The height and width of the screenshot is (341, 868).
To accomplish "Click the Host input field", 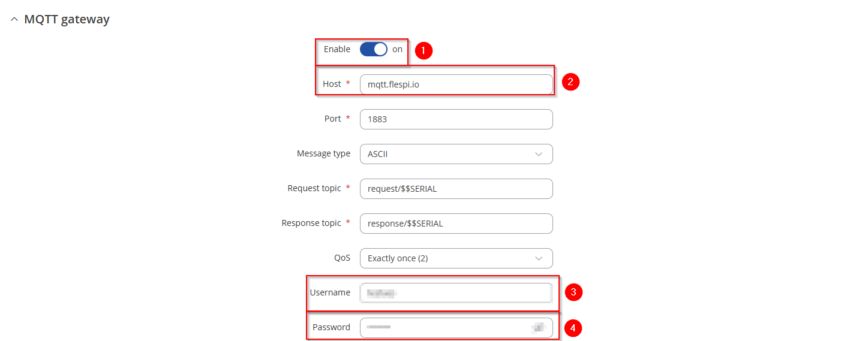I will (x=456, y=85).
